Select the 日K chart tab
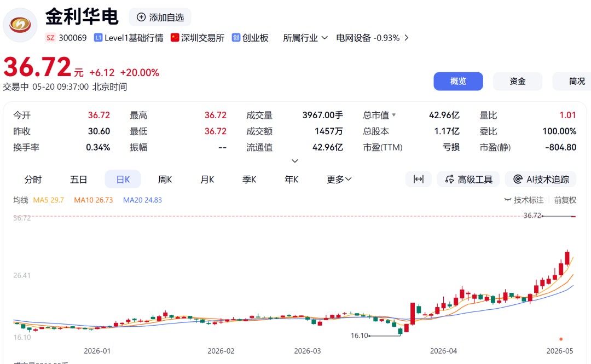Viewport: 591px width, 364px height. click(x=123, y=179)
